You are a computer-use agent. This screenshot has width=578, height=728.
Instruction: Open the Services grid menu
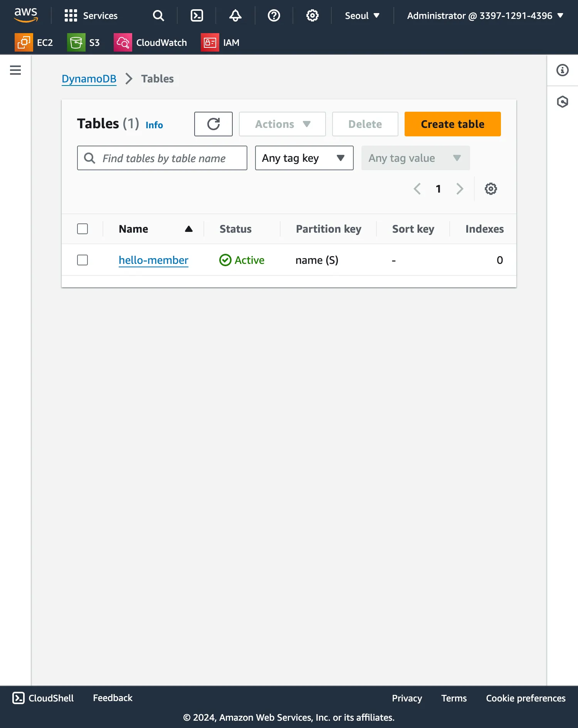(x=71, y=15)
